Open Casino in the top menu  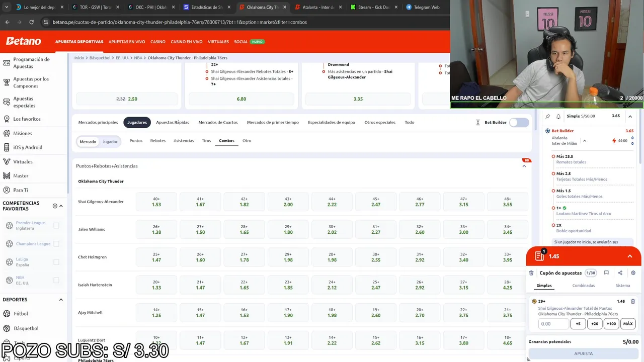[158, 42]
